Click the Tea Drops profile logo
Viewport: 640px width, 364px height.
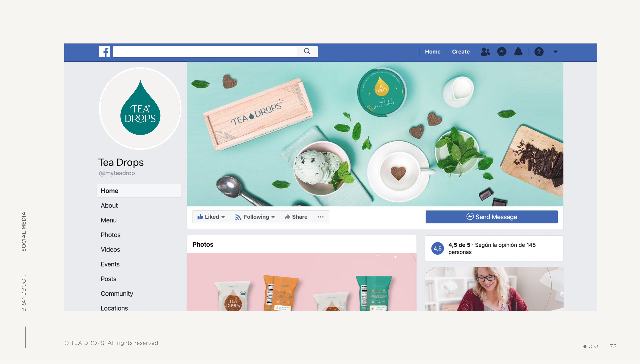140,108
